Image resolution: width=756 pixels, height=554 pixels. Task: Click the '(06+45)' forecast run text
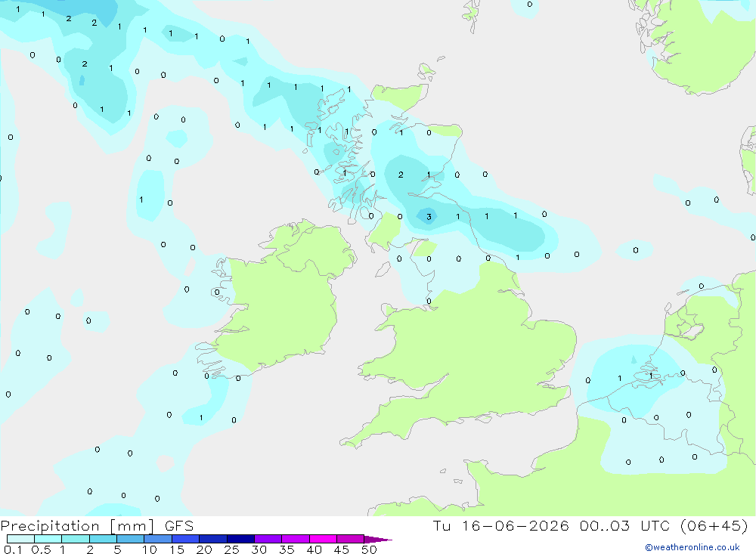(714, 526)
